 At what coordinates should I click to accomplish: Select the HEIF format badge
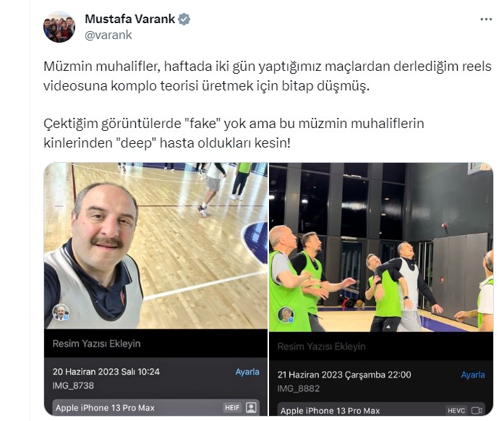(232, 407)
